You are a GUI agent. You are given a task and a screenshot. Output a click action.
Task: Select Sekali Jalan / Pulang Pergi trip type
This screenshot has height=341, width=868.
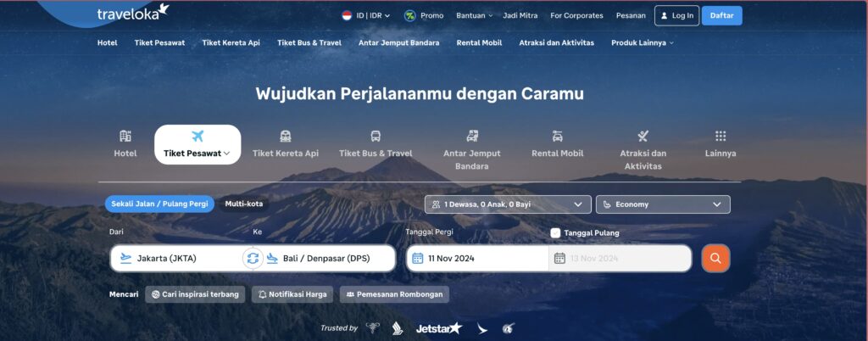[x=159, y=204]
